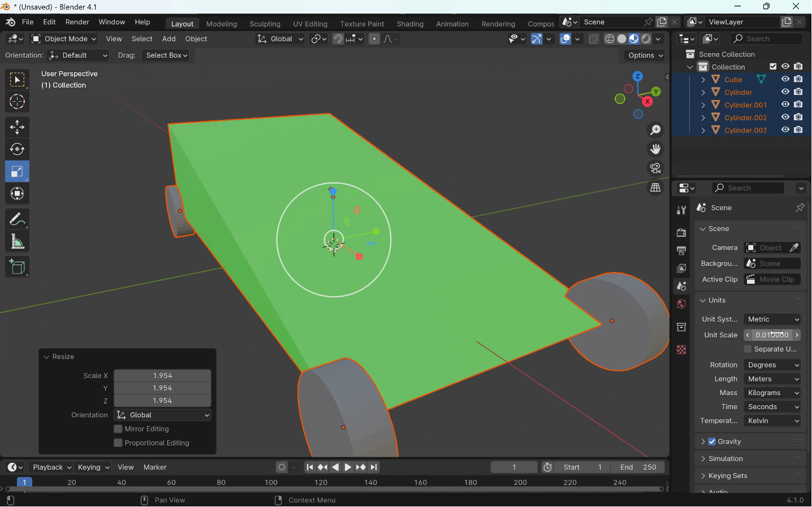812x507 pixels.
Task: Click the zoom view magnifier icon
Action: [x=656, y=131]
